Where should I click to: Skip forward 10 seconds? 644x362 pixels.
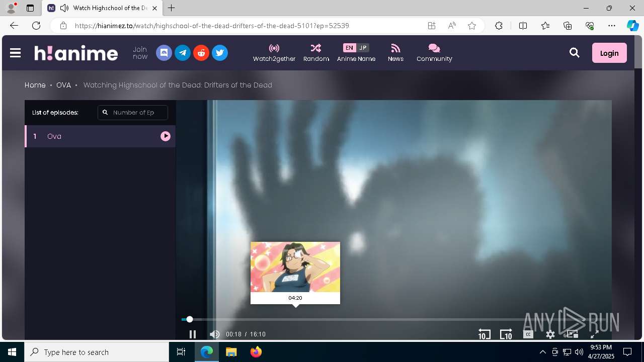[506, 334]
